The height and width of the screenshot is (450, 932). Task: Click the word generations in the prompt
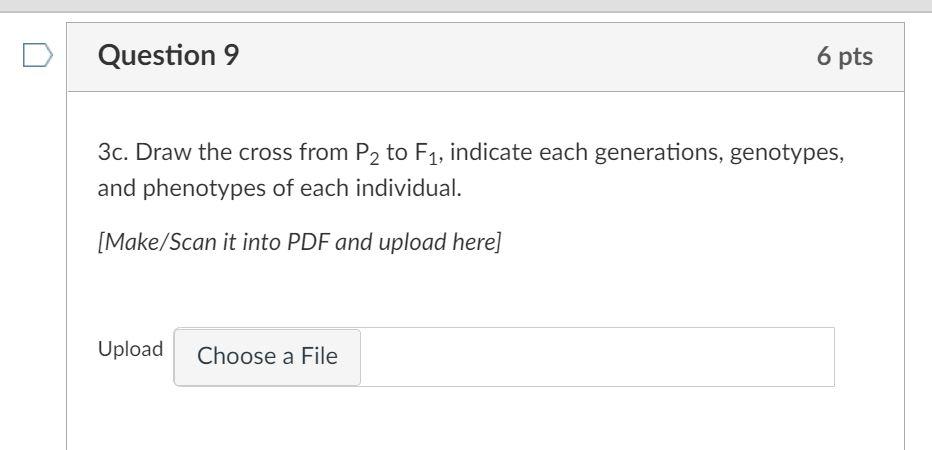[x=658, y=154]
